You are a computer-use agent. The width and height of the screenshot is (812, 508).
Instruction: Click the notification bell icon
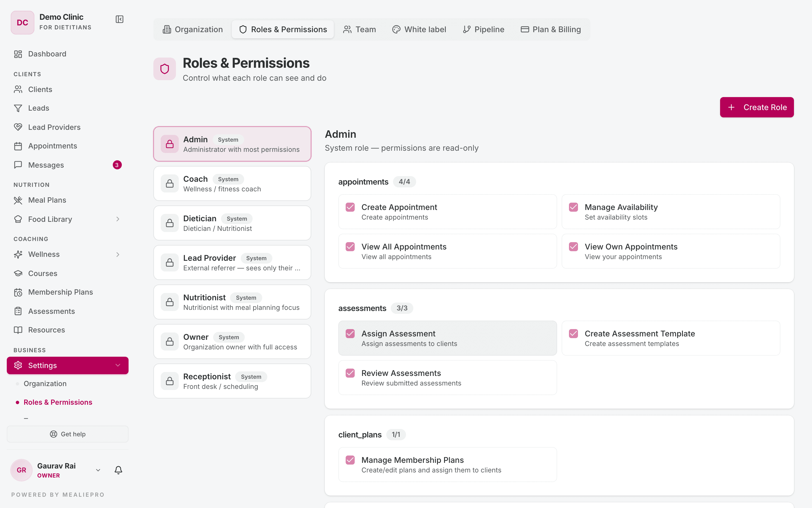point(118,470)
